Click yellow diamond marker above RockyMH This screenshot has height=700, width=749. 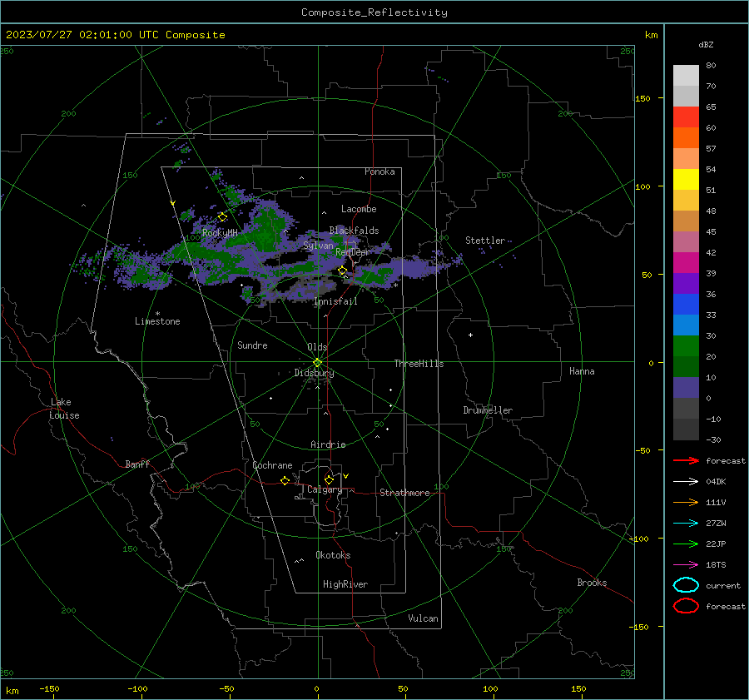[222, 217]
